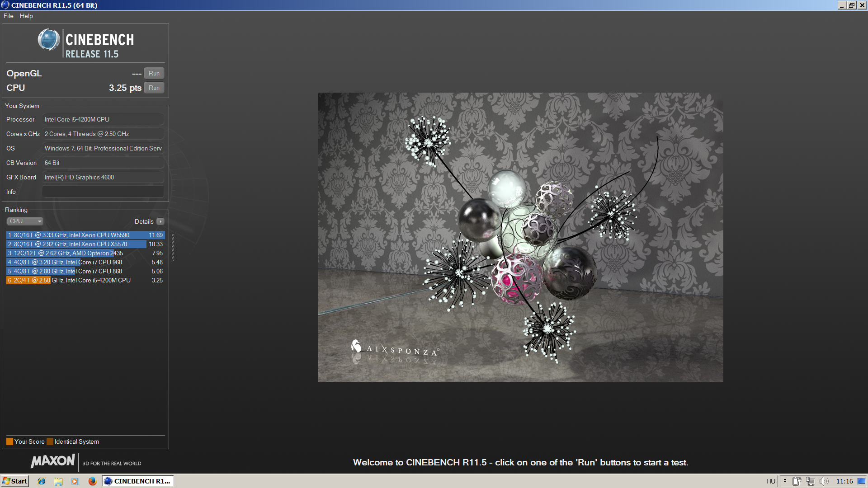Run the CPU benchmark test

click(x=154, y=88)
